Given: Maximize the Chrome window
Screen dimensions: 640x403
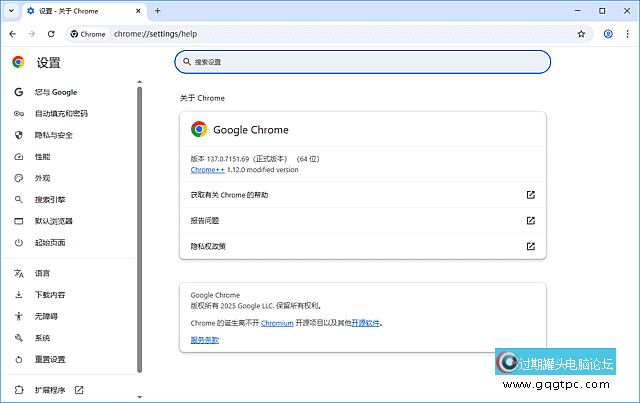Looking at the screenshot, I should tap(602, 11).
